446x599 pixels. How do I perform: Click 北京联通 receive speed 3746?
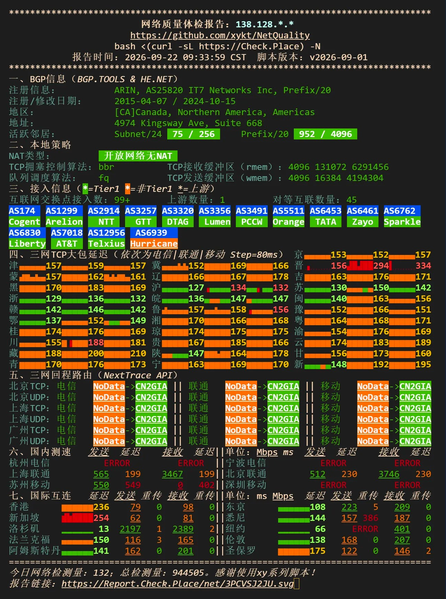point(389,474)
